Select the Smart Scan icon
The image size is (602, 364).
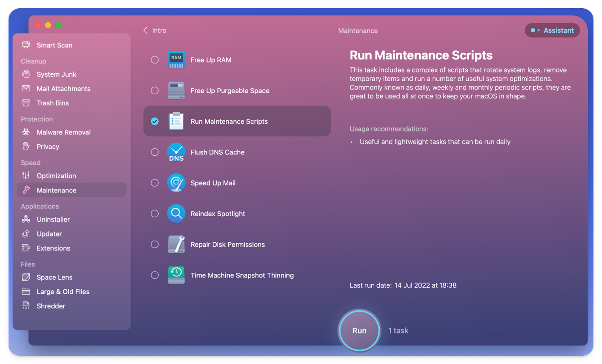[26, 45]
